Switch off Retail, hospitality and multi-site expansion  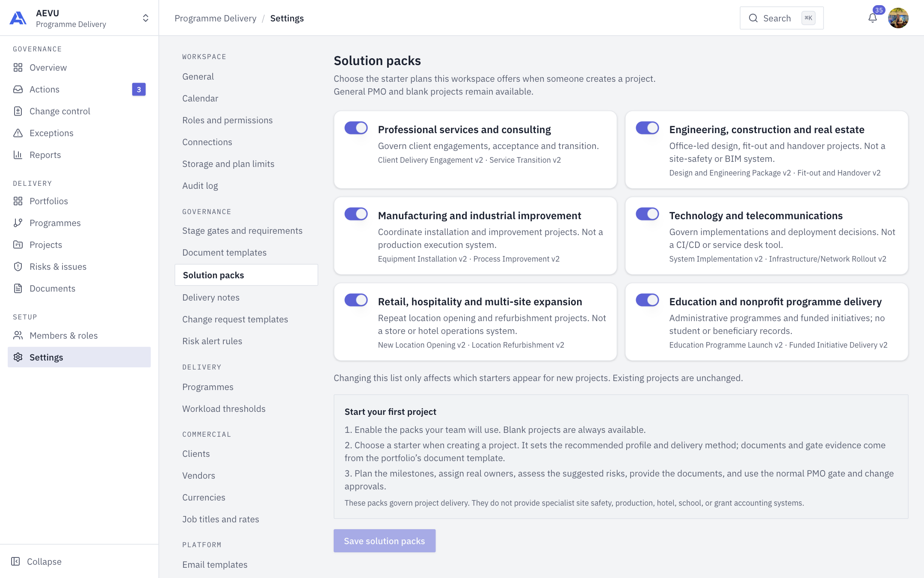(356, 300)
